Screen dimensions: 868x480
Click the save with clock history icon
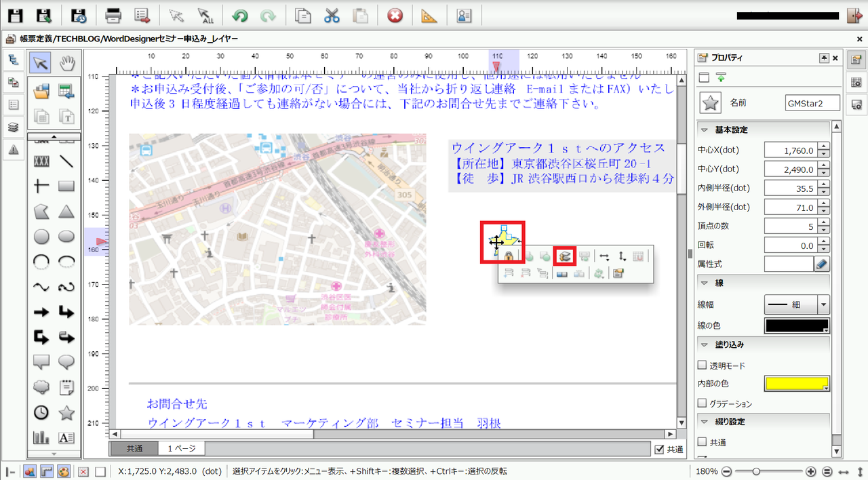coord(79,15)
